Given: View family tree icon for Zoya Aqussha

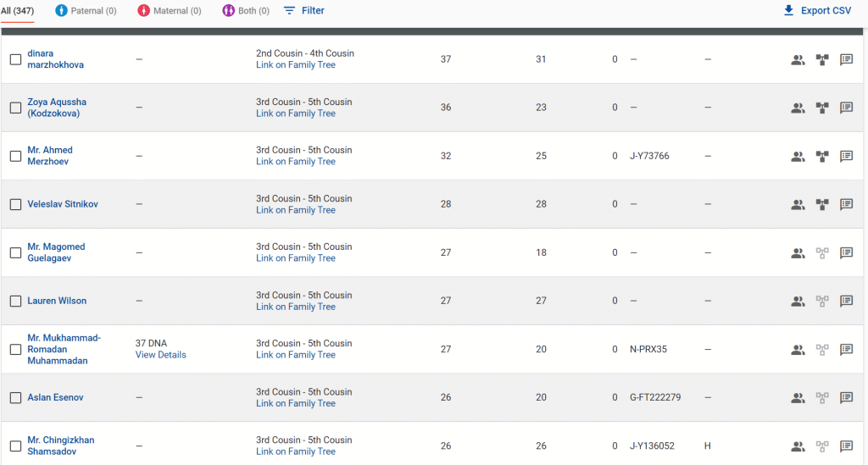Looking at the screenshot, I should click(x=821, y=108).
